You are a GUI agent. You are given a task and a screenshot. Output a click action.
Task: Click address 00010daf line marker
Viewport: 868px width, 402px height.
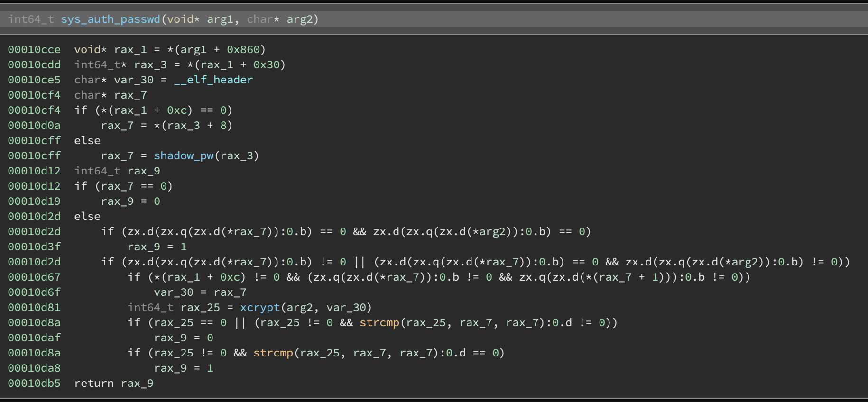[x=34, y=338]
